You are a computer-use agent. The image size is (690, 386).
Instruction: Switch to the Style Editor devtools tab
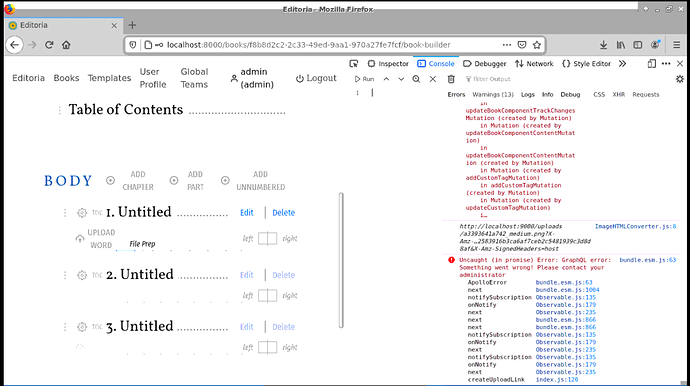point(587,64)
